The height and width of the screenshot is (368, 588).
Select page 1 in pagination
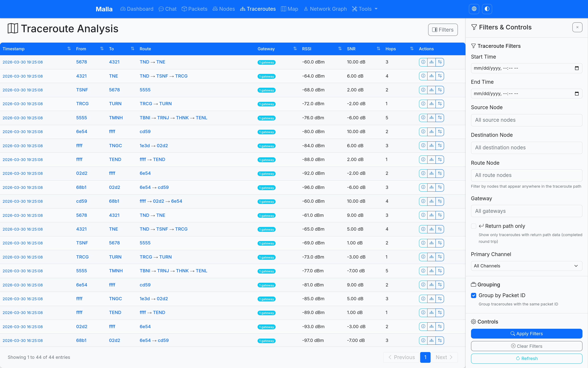425,357
